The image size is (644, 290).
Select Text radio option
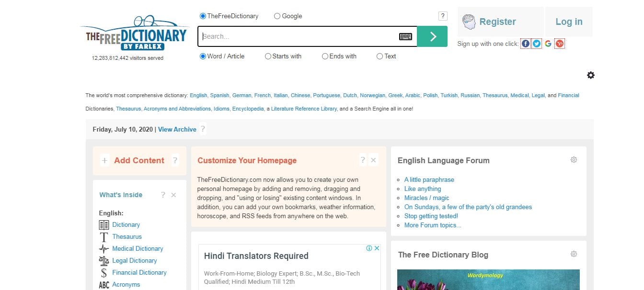point(379,56)
